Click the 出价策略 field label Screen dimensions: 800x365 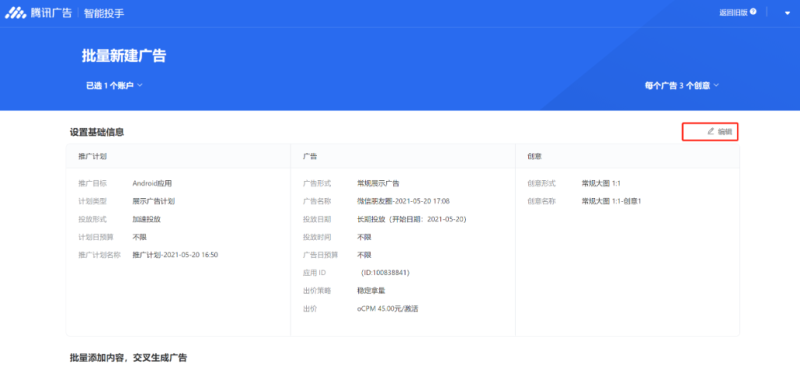click(317, 290)
